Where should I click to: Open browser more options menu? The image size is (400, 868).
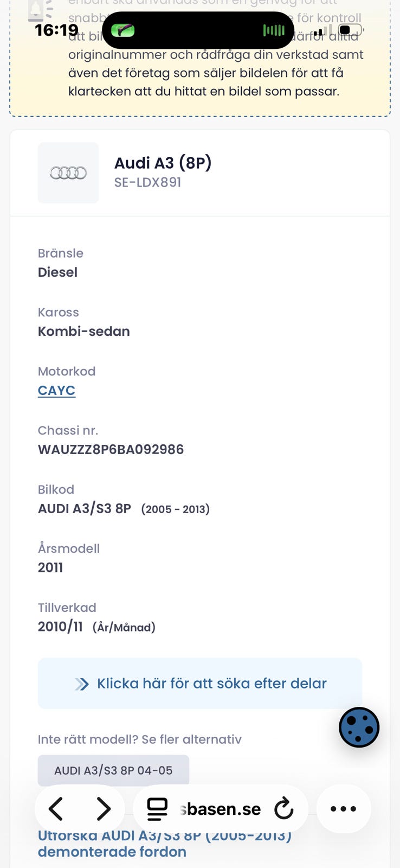pyautogui.click(x=343, y=809)
